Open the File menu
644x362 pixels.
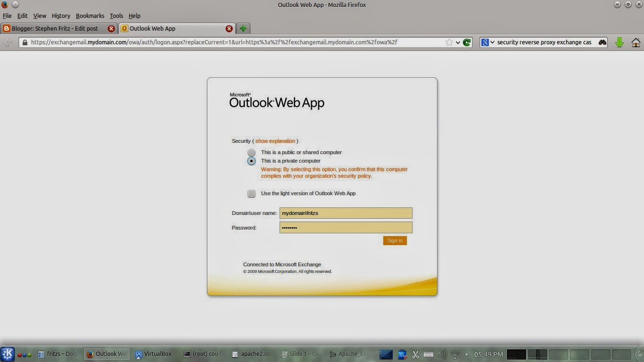tap(7, 16)
